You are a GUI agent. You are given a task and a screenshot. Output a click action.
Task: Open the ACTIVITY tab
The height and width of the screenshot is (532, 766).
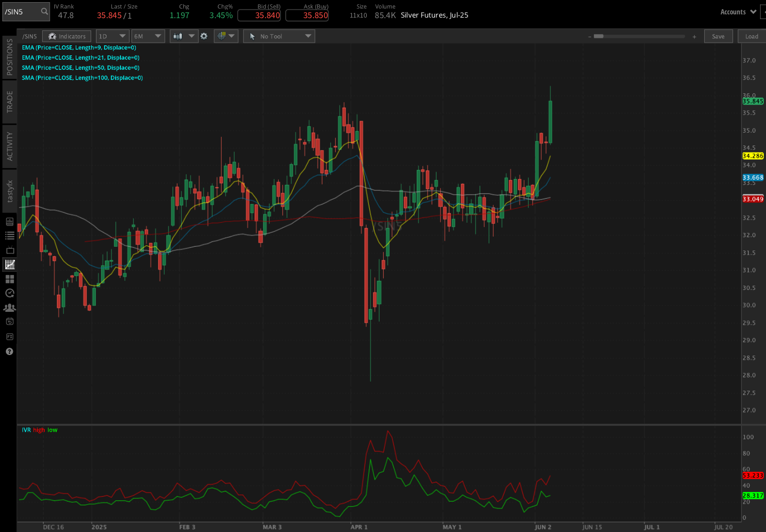(9, 146)
